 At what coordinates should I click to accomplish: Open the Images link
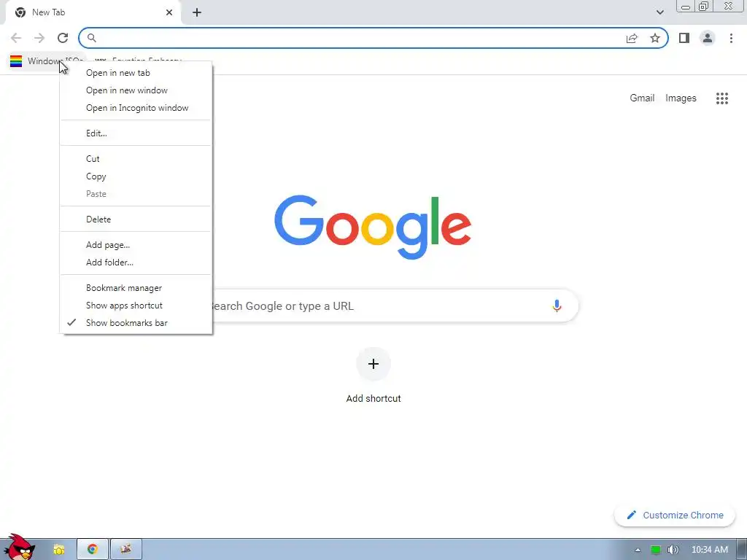pos(681,98)
